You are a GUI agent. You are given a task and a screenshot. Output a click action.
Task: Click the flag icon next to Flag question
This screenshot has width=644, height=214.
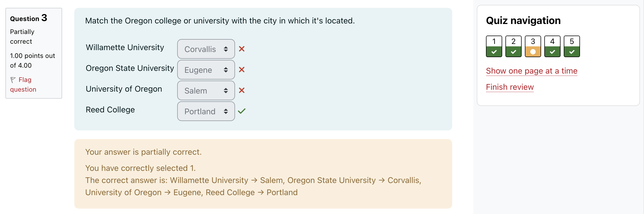13,80
